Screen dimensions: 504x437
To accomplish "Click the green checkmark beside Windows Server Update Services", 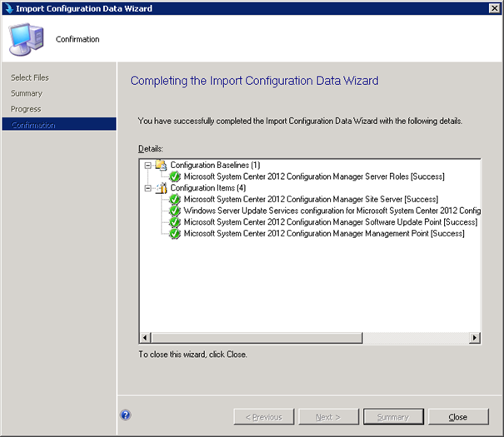I will click(x=175, y=211).
